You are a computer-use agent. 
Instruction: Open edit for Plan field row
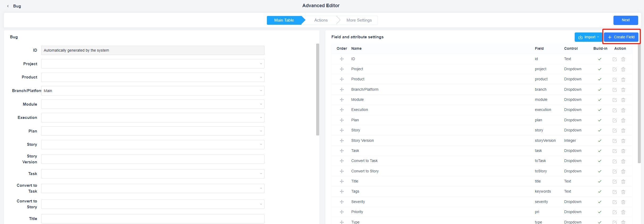coord(615,121)
